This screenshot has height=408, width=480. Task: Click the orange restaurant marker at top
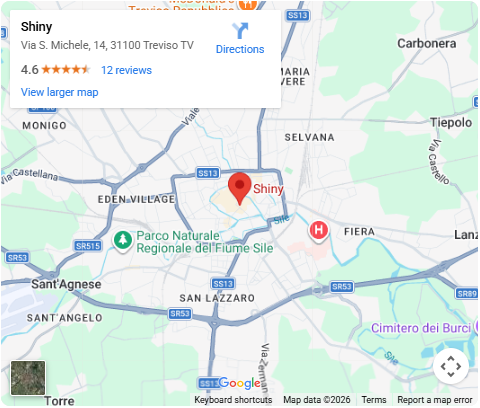coord(247,5)
